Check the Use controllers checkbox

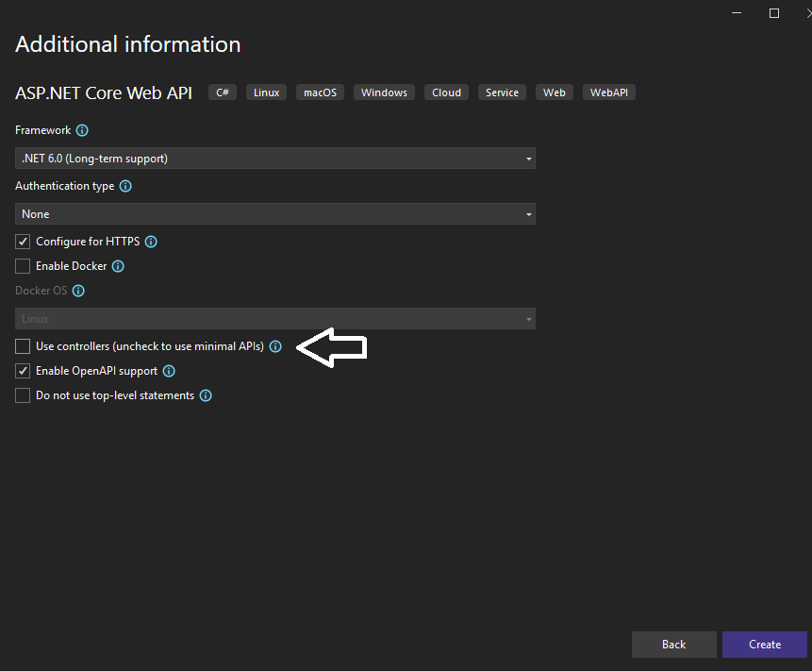tap(23, 346)
